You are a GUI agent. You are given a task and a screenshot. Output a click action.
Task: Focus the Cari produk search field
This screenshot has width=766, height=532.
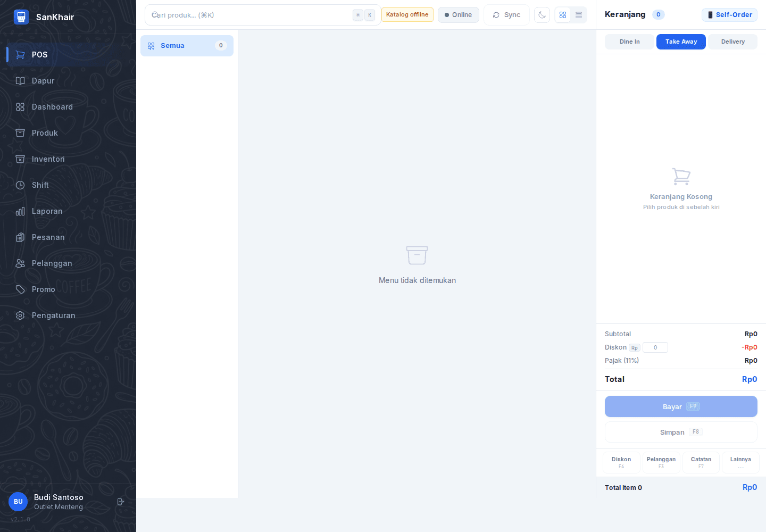[262, 15]
